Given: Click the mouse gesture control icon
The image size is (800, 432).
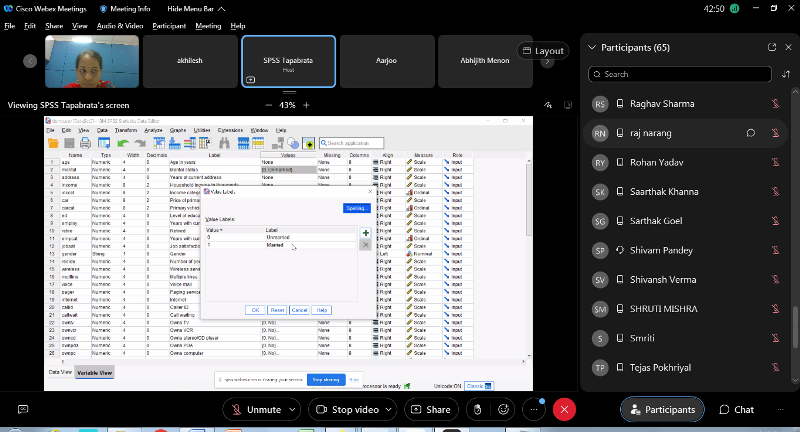Looking at the screenshot, I should coord(478,409).
